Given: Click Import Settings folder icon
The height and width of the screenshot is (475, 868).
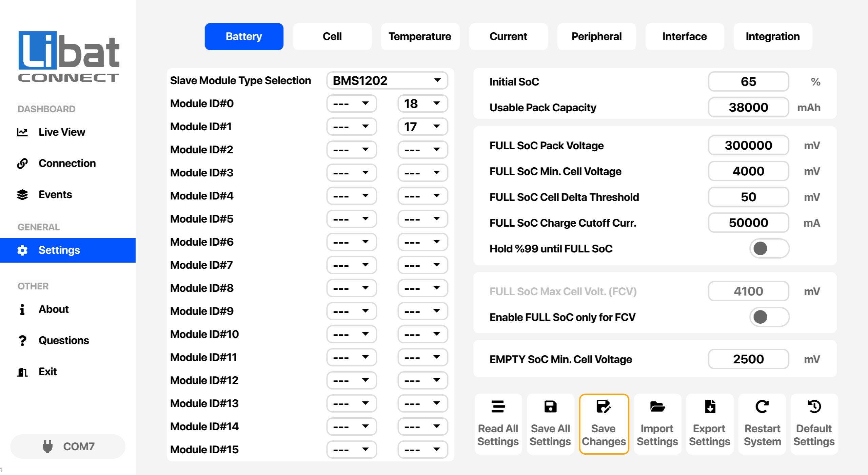Looking at the screenshot, I should click(657, 406).
